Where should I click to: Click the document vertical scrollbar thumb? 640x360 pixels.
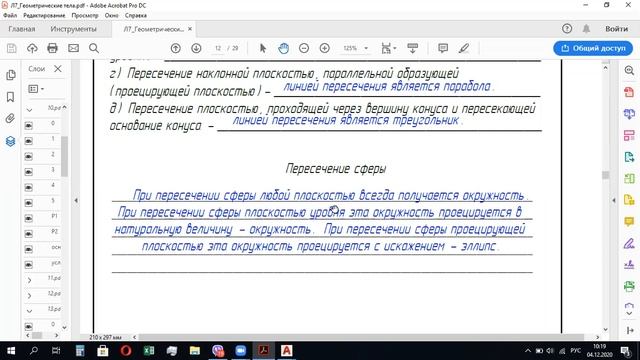tap(606, 175)
